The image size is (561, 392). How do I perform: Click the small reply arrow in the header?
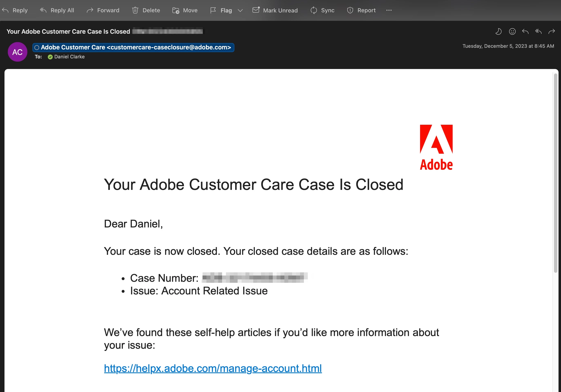(x=525, y=31)
